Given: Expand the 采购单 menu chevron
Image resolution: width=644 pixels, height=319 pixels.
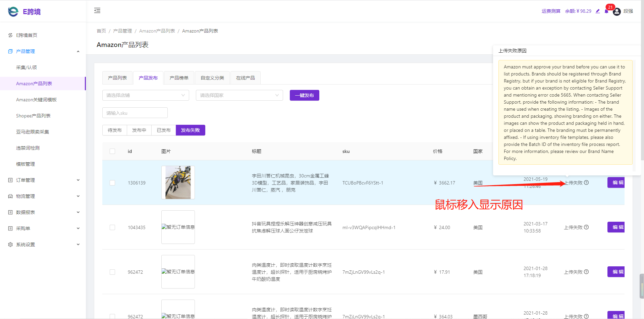Looking at the screenshot, I should pyautogui.click(x=78, y=228).
